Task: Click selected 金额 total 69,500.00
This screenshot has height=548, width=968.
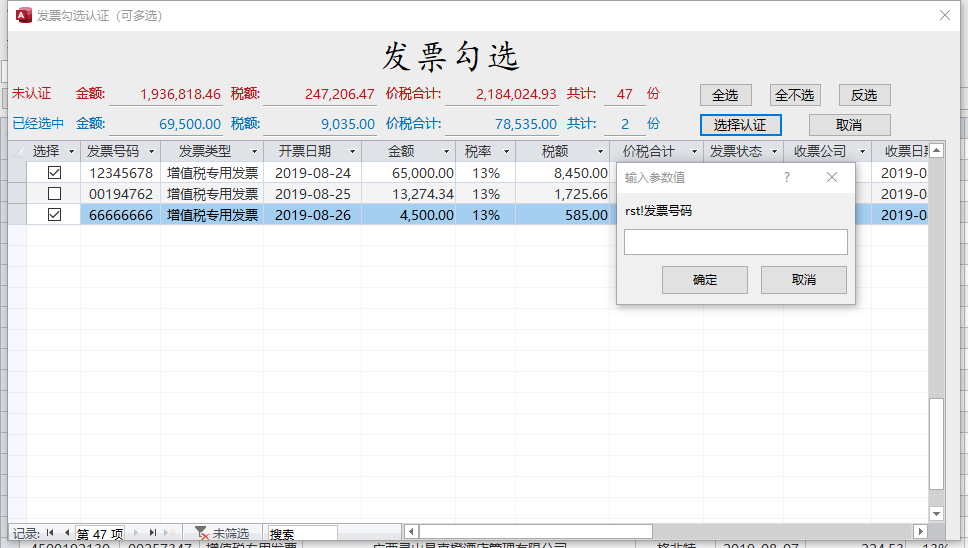Action: point(165,124)
